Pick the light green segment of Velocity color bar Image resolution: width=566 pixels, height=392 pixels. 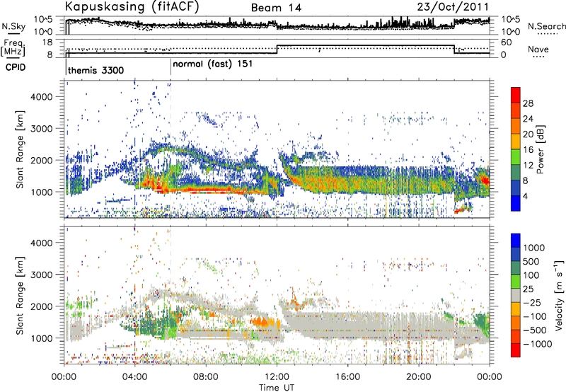pos(516,282)
